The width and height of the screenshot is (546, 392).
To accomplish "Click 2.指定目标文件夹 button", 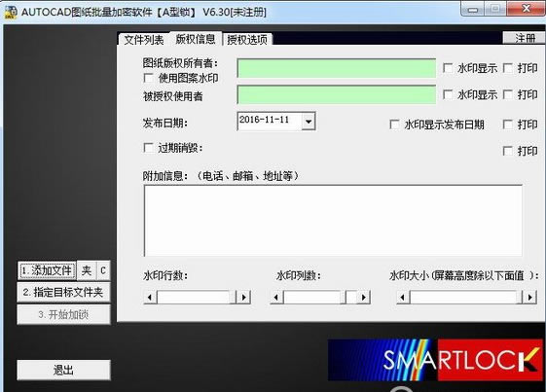I will [63, 292].
